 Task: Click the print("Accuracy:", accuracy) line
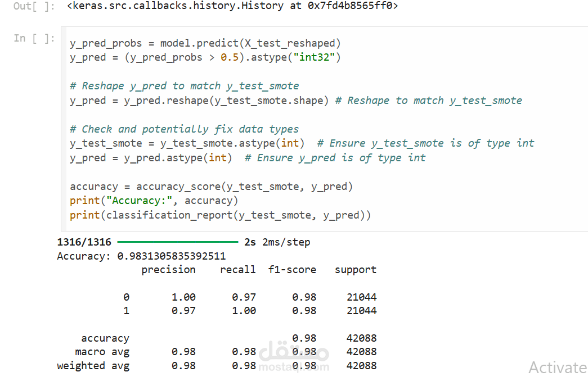(154, 201)
